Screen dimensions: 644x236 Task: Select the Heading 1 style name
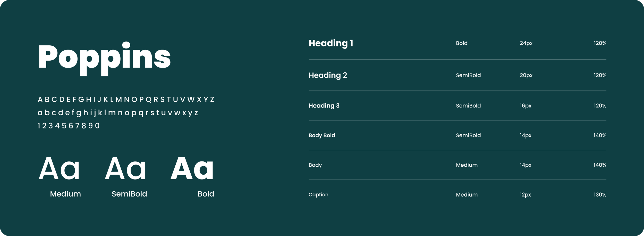pyautogui.click(x=331, y=43)
